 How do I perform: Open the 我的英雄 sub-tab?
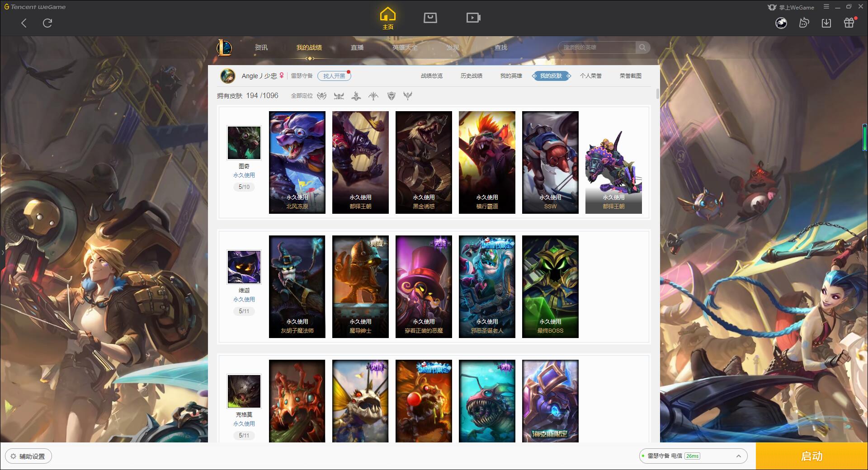coord(511,76)
